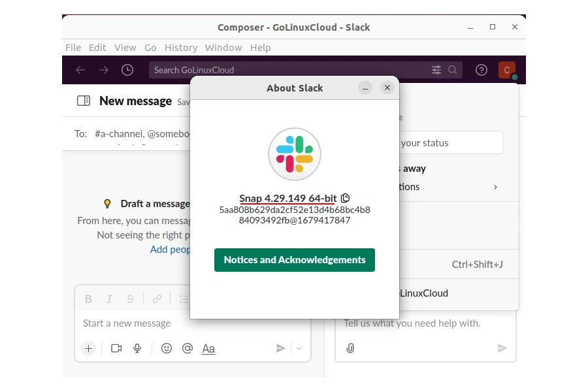Toggle the sidebar panel icon
588x392 pixels.
84,101
